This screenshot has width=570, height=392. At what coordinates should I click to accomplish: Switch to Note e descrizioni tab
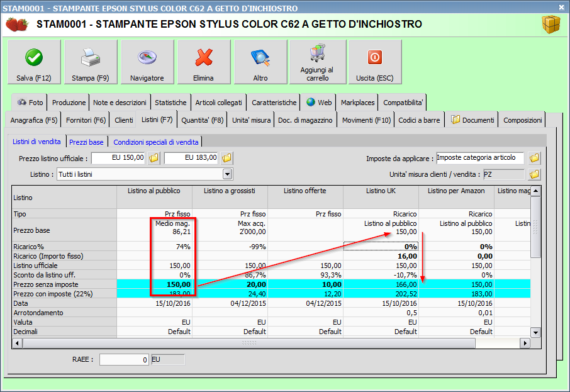point(120,103)
